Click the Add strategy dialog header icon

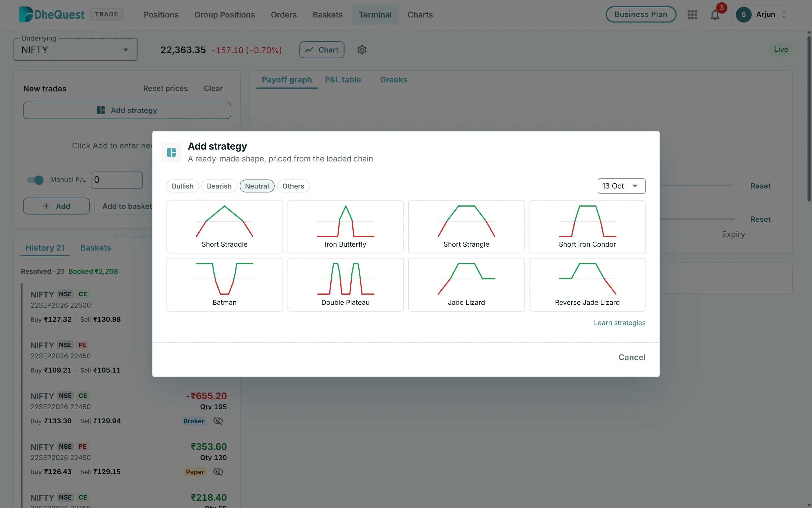pyautogui.click(x=171, y=152)
